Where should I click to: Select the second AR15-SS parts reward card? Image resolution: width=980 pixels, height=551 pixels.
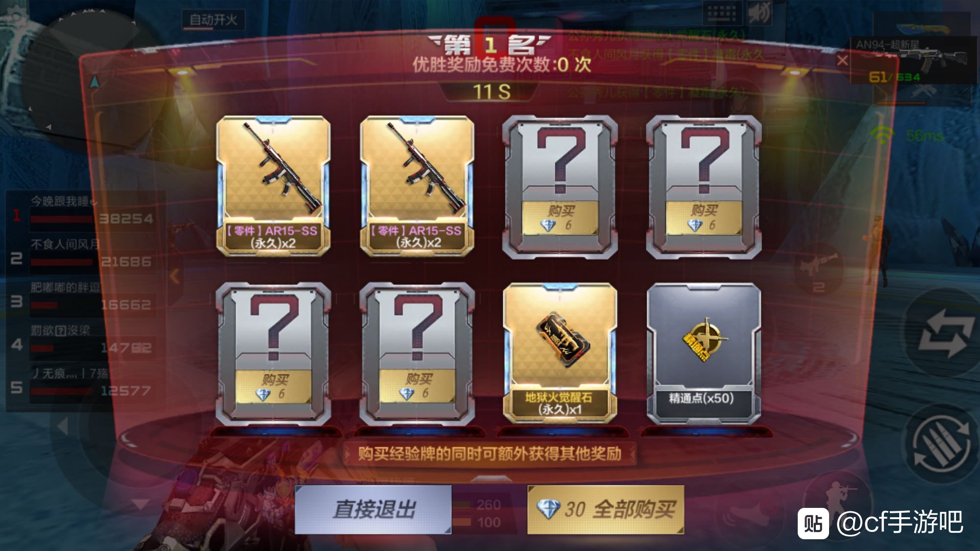(417, 186)
